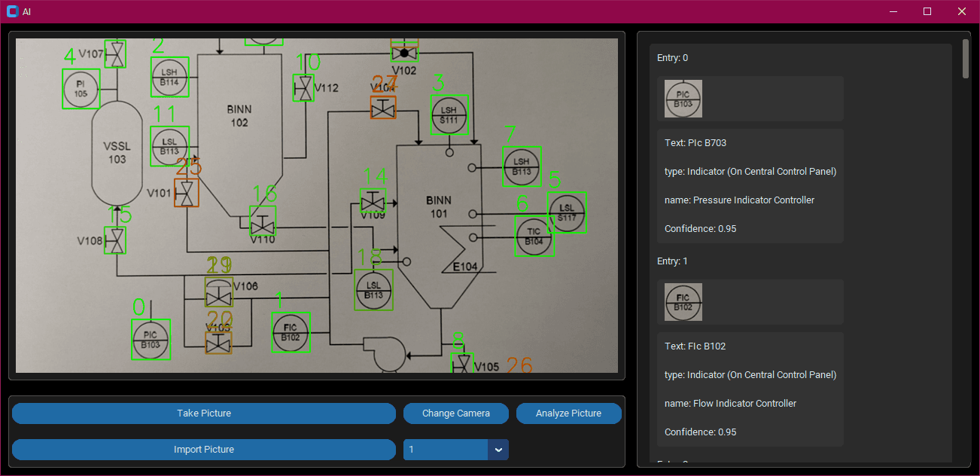Click the LSL B113 symbol boxed as 11
This screenshot has width=980, height=476.
pos(169,146)
